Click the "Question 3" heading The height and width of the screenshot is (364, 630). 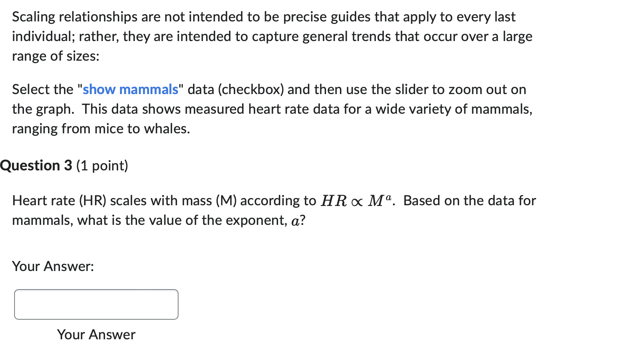point(36,166)
